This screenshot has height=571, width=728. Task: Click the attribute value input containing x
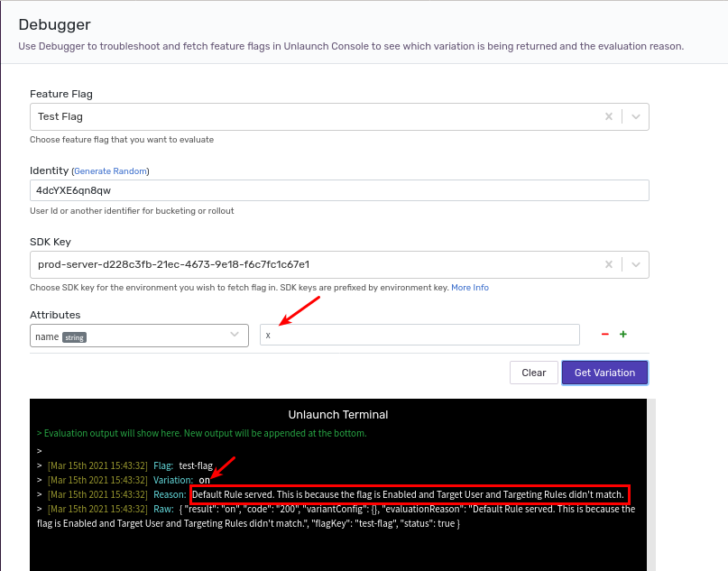pos(419,335)
